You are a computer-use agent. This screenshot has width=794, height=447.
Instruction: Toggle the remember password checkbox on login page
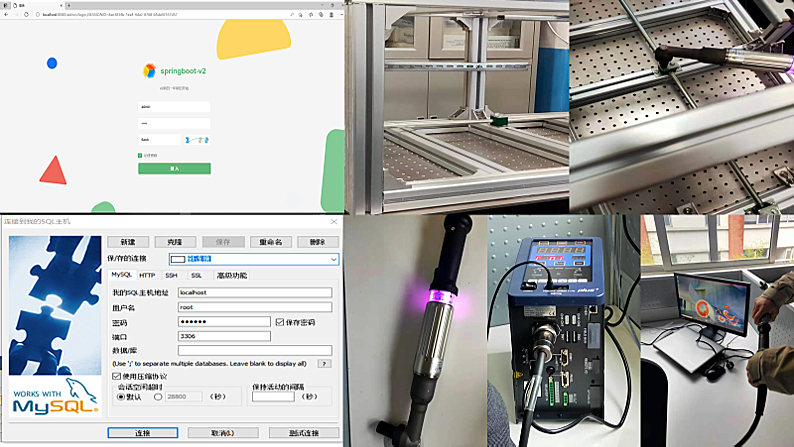[x=141, y=155]
